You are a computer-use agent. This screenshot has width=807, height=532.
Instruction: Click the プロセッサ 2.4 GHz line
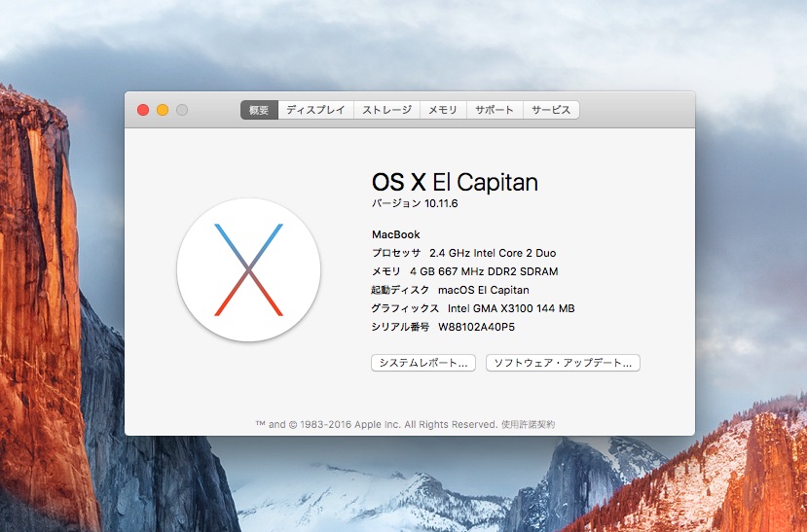point(463,253)
